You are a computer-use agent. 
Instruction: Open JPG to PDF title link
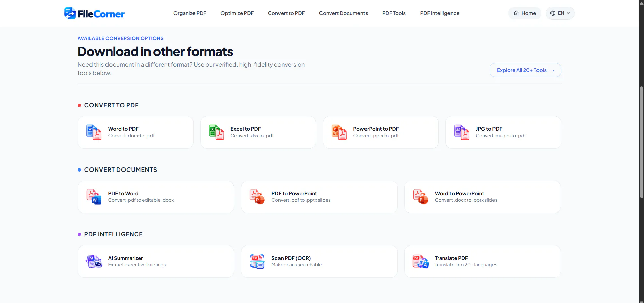[489, 129]
